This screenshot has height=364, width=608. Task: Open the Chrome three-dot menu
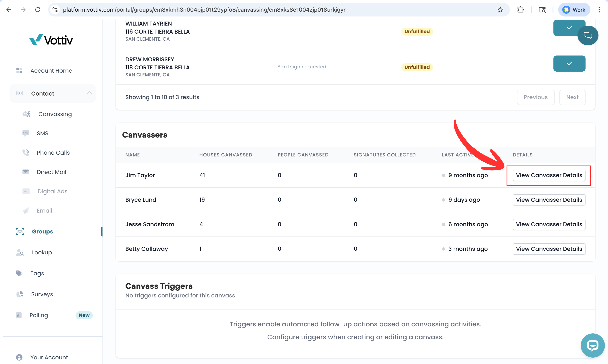pos(599,10)
